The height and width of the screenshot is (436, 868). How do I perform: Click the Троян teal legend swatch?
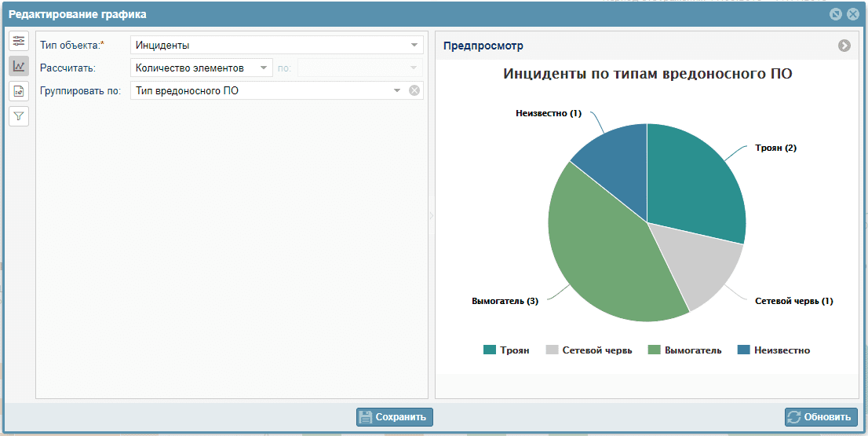(490, 350)
